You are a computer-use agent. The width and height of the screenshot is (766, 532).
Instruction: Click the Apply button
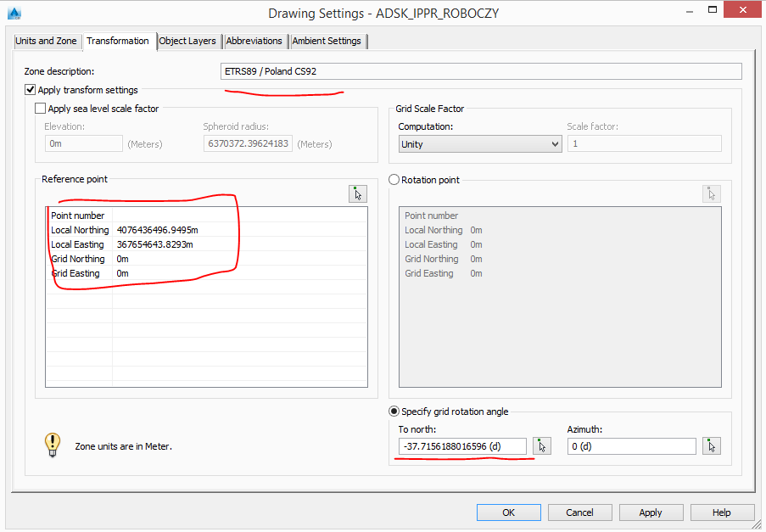tap(651, 512)
